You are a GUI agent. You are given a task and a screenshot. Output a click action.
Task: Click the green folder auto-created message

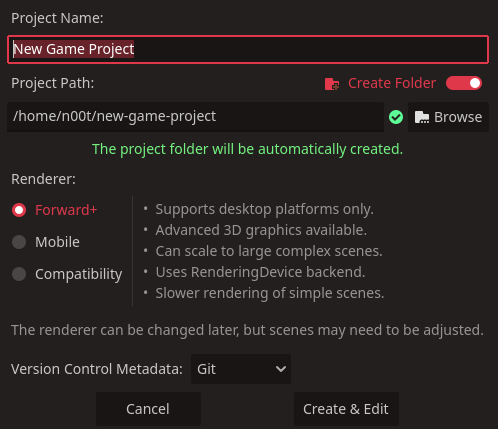tap(247, 149)
